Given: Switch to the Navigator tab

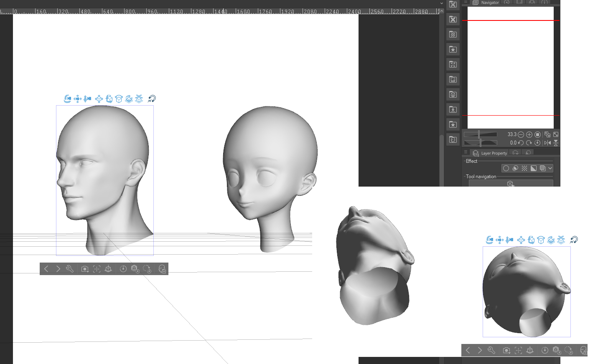Looking at the screenshot, I should (486, 3).
